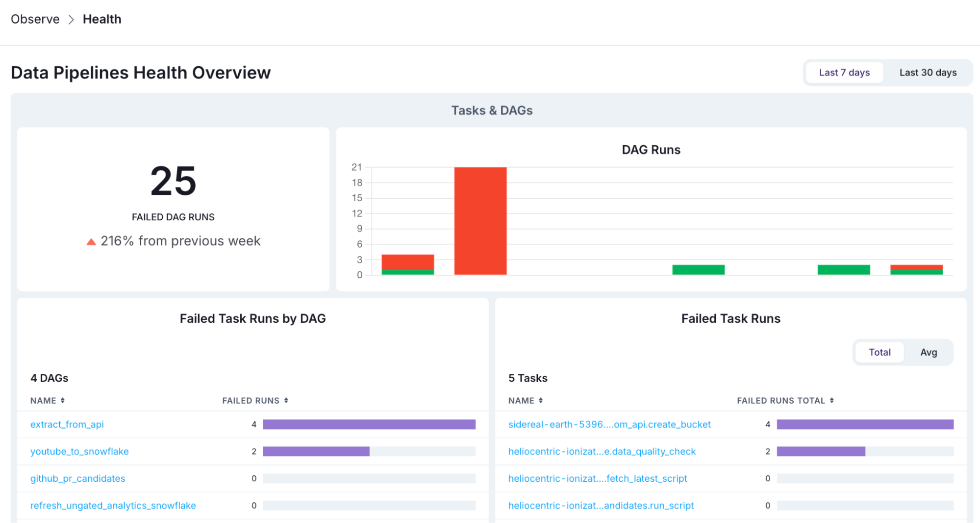Open the extract_from_api DAG link
The height and width of the screenshot is (523, 980).
pos(67,424)
